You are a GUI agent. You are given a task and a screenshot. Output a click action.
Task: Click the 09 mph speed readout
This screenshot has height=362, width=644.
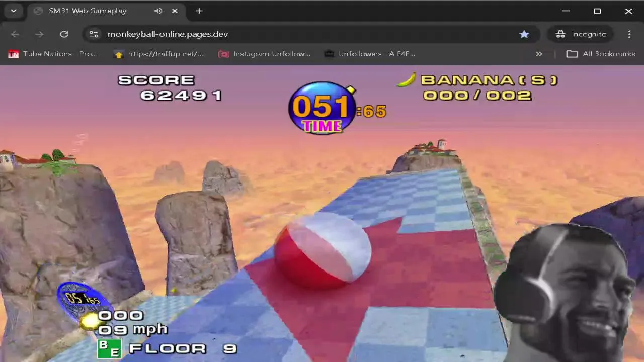(x=133, y=330)
